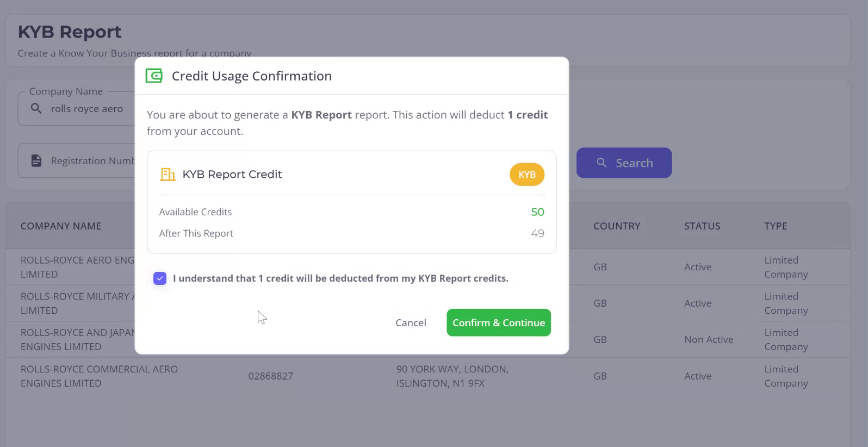868x447 pixels.
Task: Click the magnifier icon on Search button
Action: pyautogui.click(x=602, y=163)
